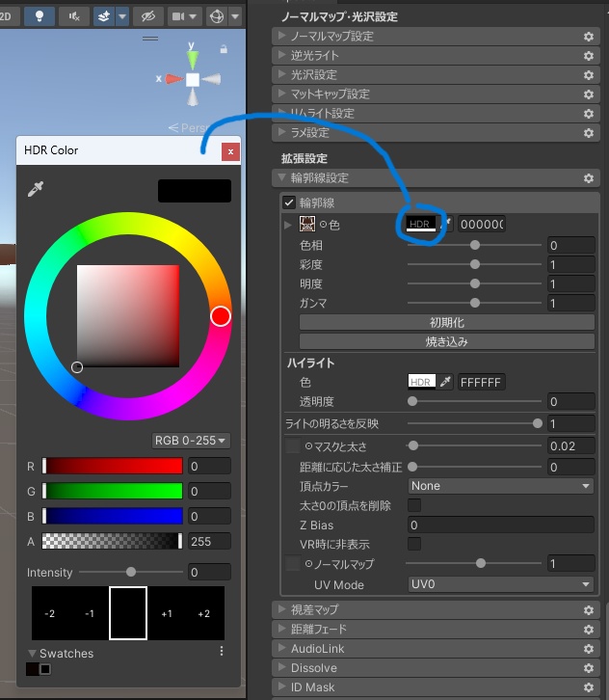Select the +2 exposure swatch
The height and width of the screenshot is (700, 609).
[204, 613]
